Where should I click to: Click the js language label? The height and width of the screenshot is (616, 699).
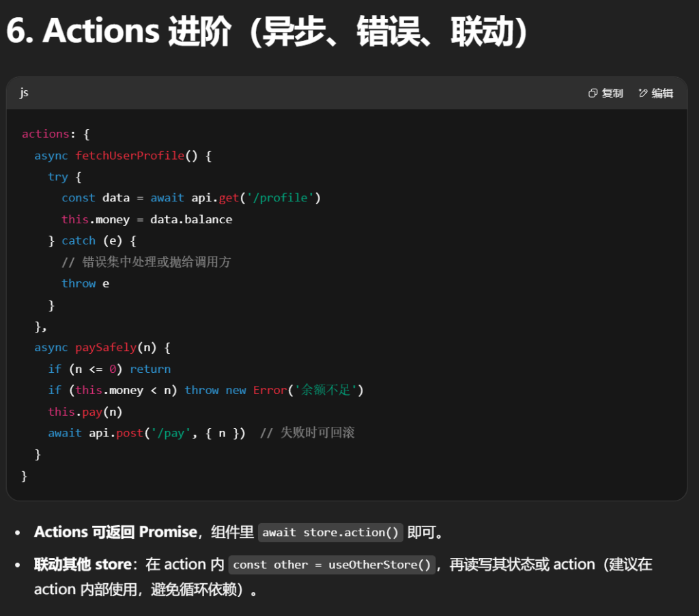coord(24,92)
